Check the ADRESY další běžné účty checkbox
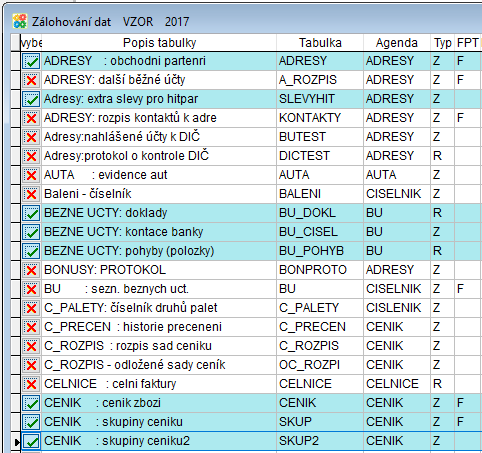The image size is (482, 453). pos(31,80)
